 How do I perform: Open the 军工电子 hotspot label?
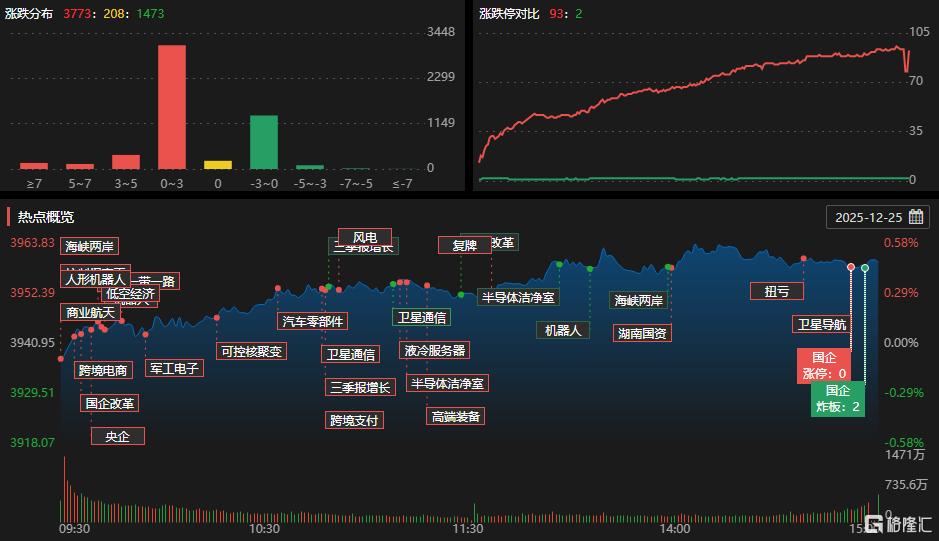point(175,368)
